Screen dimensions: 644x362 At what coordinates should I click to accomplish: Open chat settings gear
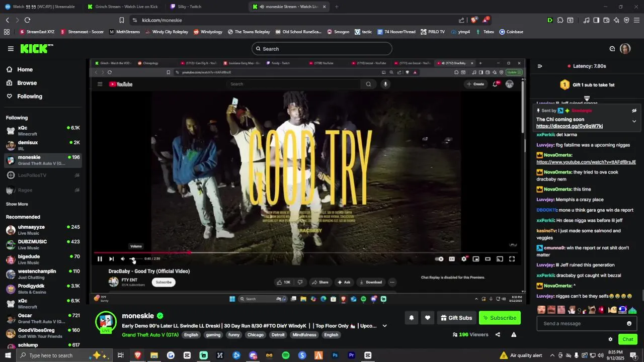click(610, 339)
